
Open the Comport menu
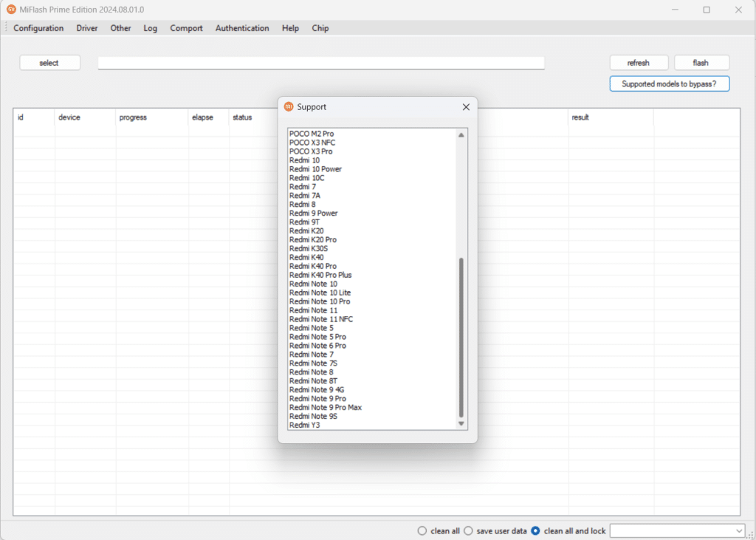(186, 28)
